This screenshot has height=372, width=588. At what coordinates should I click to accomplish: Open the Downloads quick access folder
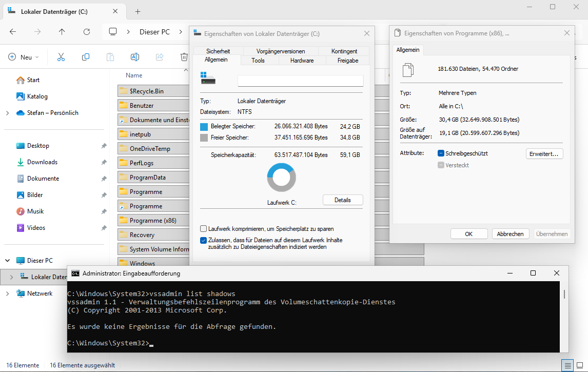pyautogui.click(x=42, y=162)
